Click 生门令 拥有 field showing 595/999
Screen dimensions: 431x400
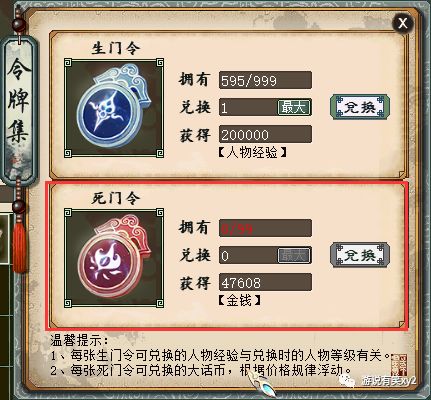(x=265, y=80)
